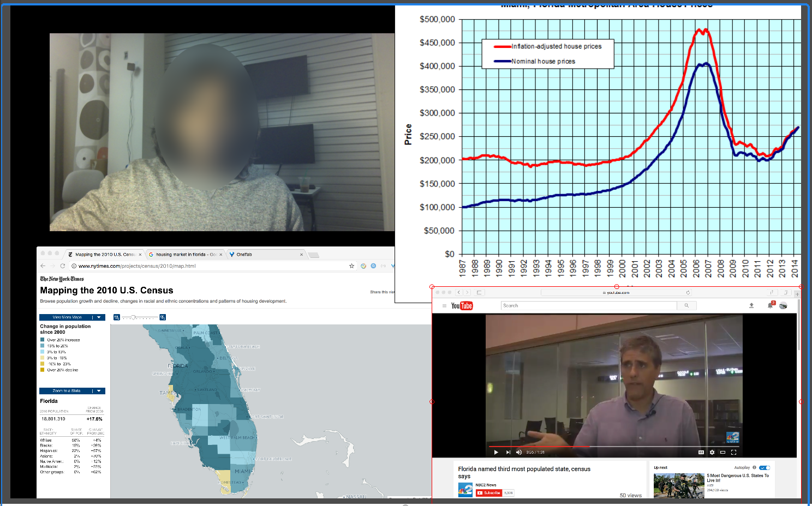Open the YouTube upload icon
The image size is (812, 506).
[x=751, y=305]
